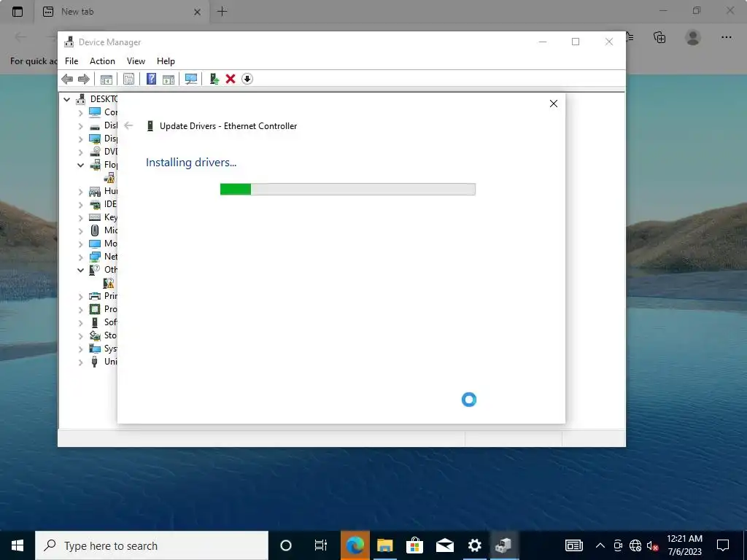Expand the Display adapters category chevron
Viewport: 747px width, 560px height.
point(80,139)
